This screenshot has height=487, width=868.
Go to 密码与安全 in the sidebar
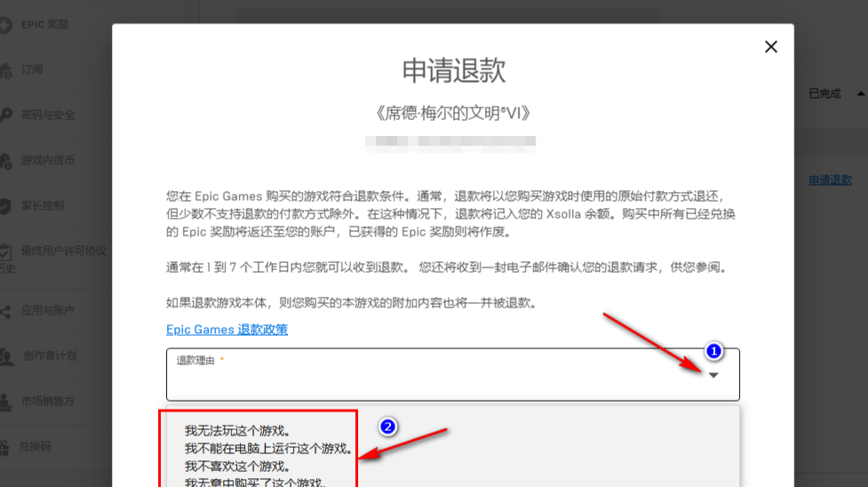point(48,115)
